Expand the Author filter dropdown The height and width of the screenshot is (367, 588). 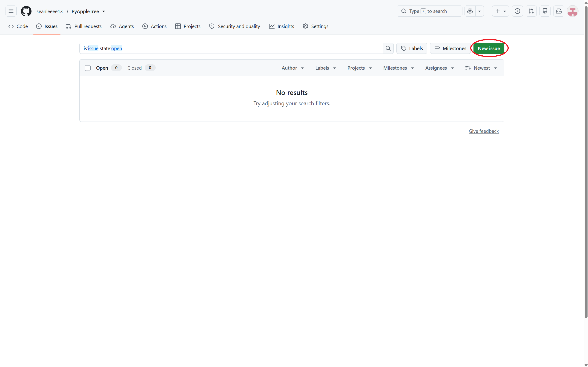click(293, 68)
